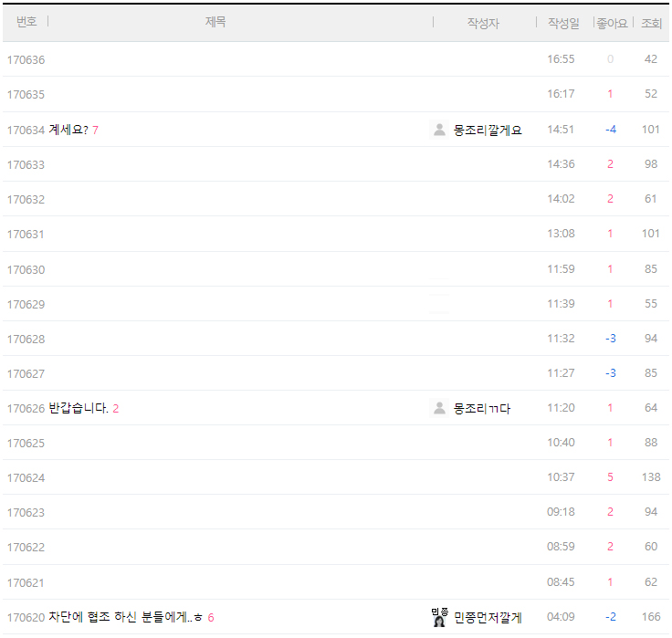Open author 민중먼저깔게's profile name
This screenshot has width=672, height=638.
click(488, 617)
